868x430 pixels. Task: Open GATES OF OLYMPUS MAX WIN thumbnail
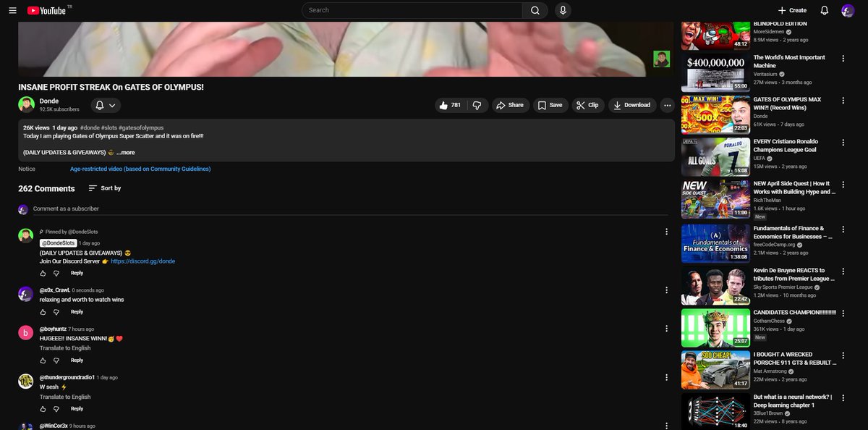[715, 115]
